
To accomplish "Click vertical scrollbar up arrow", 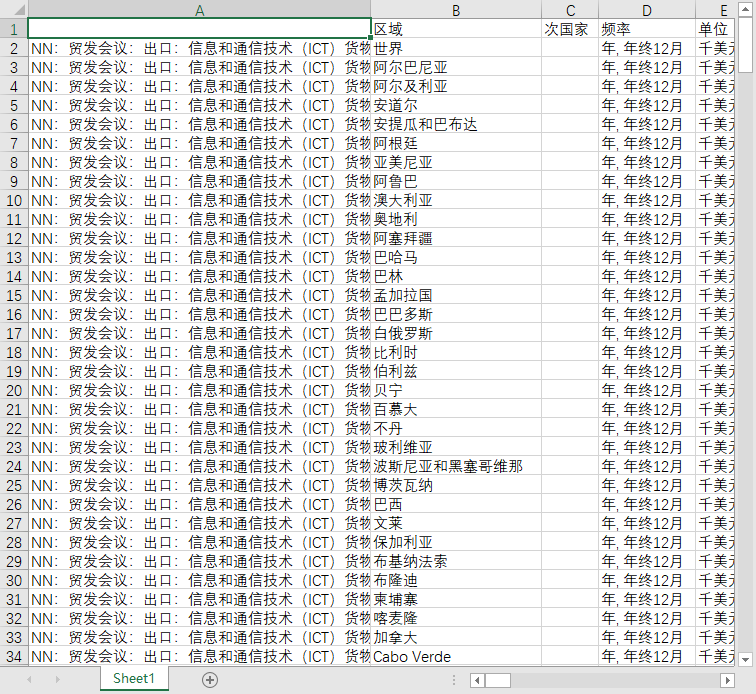I will click(745, 10).
